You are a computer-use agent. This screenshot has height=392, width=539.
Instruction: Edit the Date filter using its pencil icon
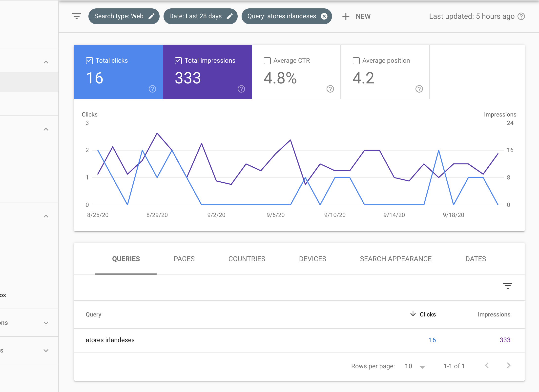[x=230, y=16]
